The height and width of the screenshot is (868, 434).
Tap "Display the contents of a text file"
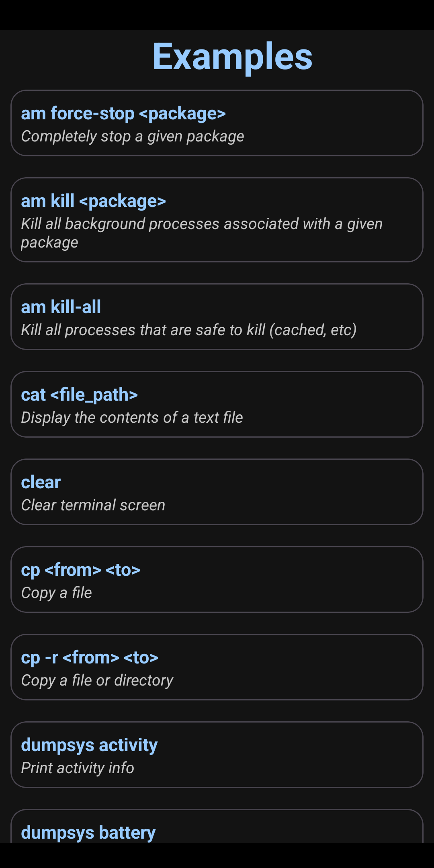[132, 418]
